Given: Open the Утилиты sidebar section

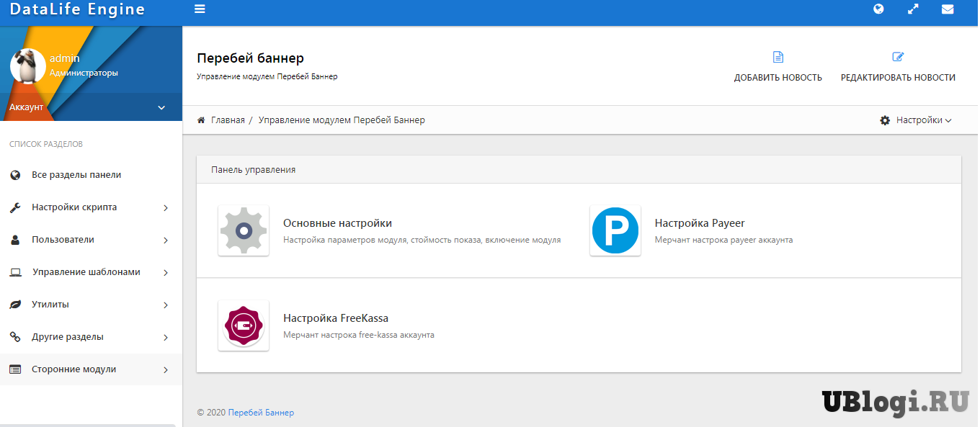Looking at the screenshot, I should [x=90, y=305].
